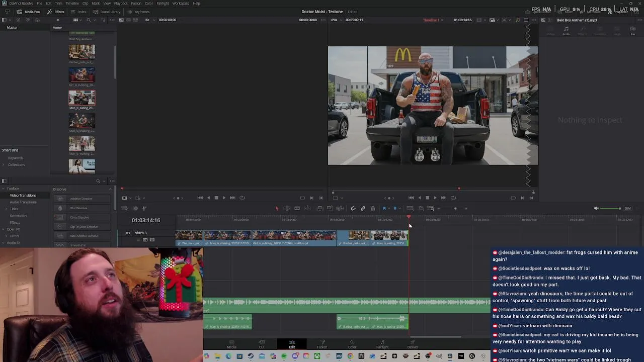Toggle loop playback in source viewer

pos(242,198)
